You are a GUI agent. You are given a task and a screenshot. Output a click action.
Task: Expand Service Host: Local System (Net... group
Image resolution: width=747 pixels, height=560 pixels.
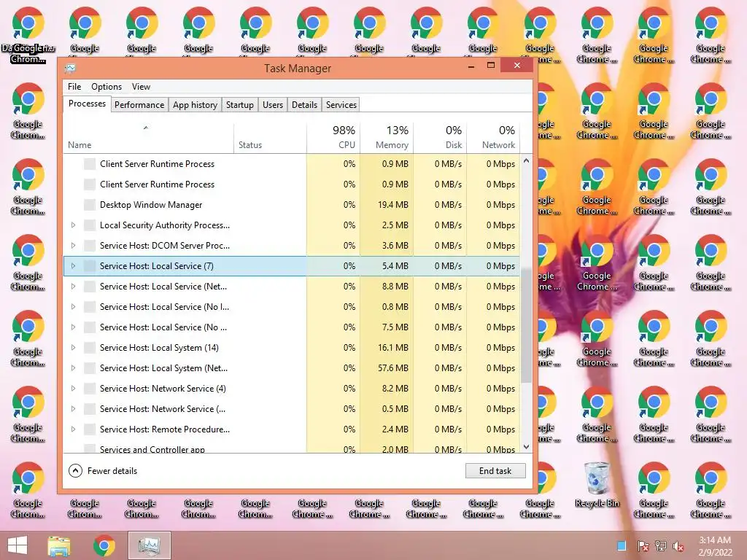coord(73,368)
